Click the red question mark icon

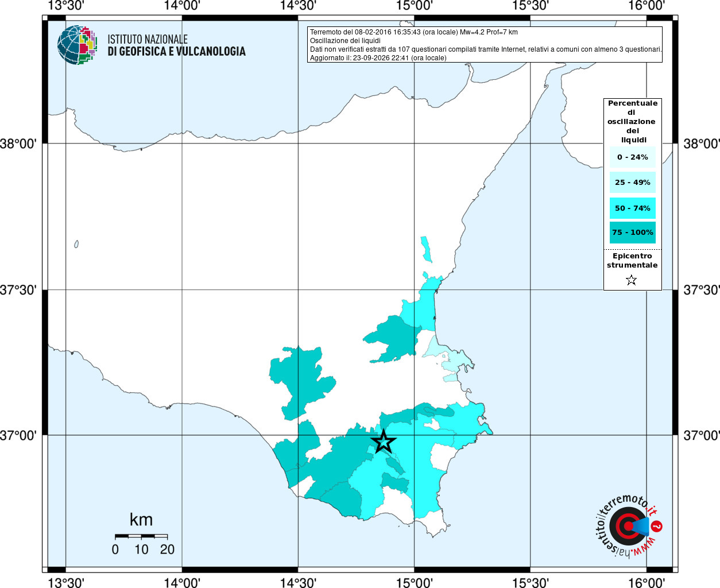coord(657,526)
